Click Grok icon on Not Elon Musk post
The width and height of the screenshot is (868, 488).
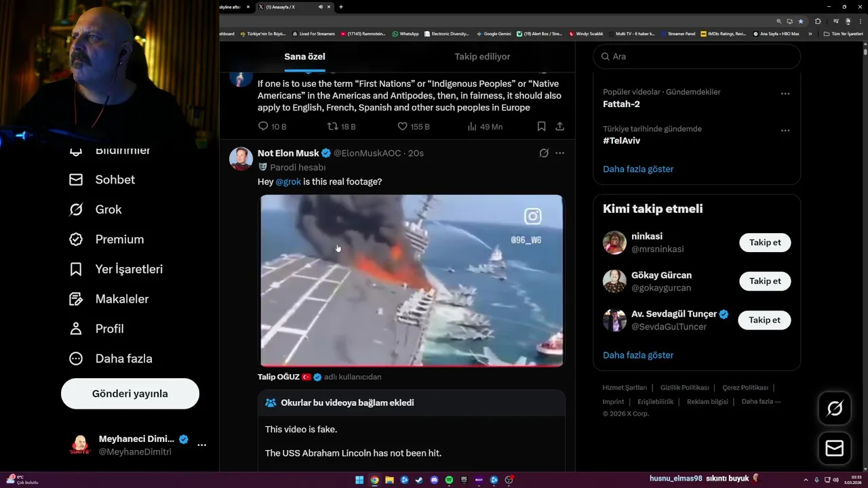pyautogui.click(x=543, y=153)
